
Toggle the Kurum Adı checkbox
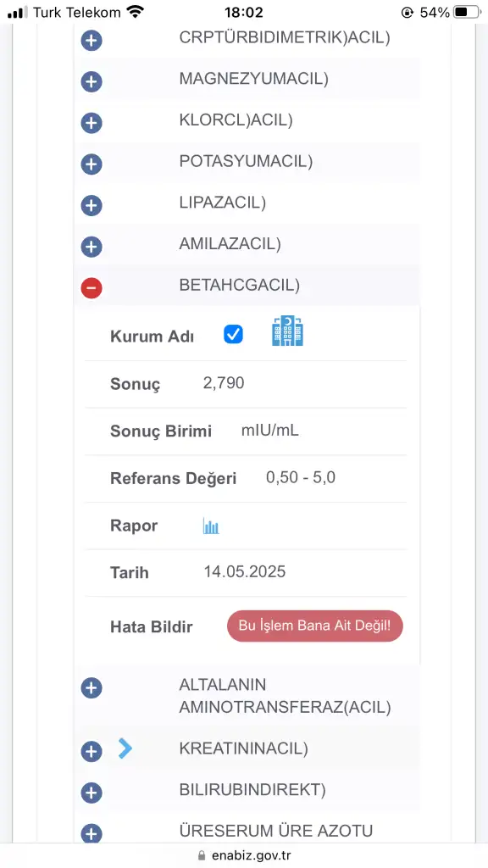[x=234, y=334]
